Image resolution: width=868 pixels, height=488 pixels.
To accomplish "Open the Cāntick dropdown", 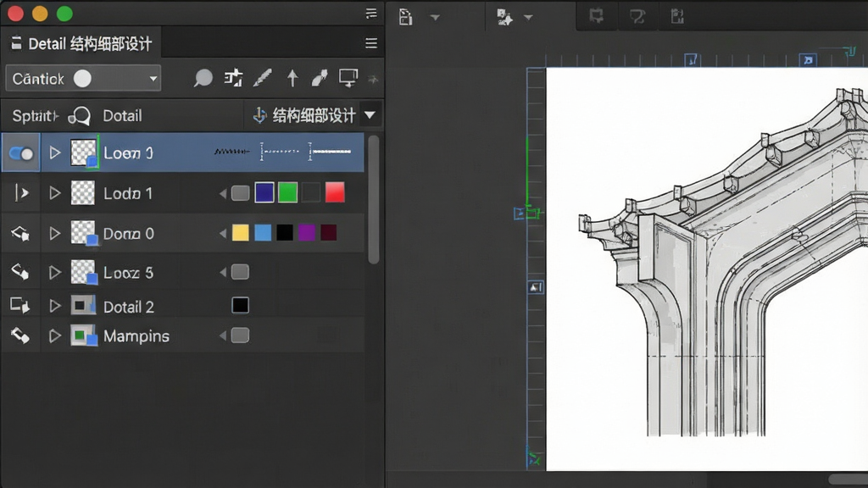I will (x=83, y=79).
